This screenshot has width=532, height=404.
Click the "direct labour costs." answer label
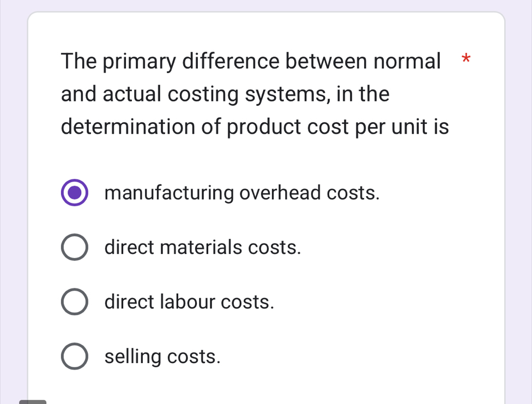click(x=189, y=302)
